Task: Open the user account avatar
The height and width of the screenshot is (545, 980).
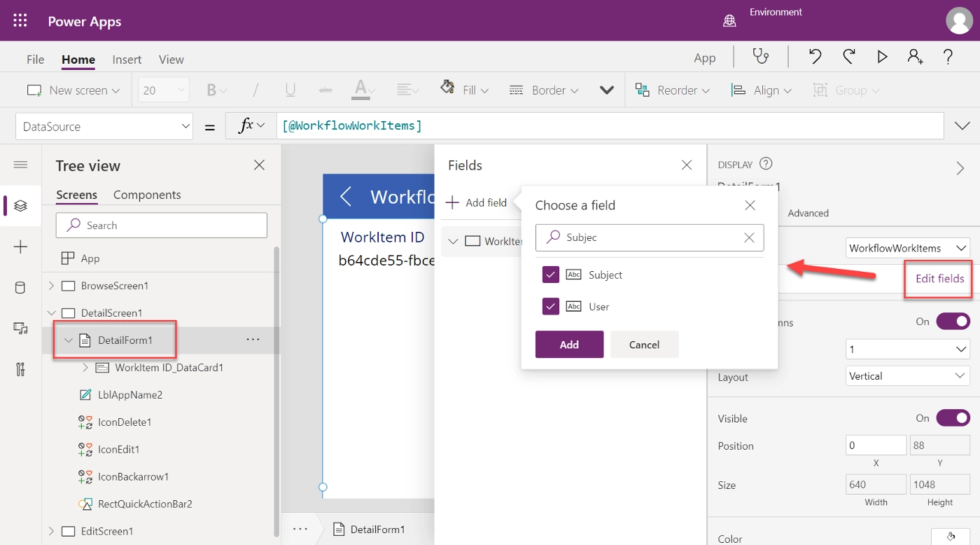Action: (959, 20)
